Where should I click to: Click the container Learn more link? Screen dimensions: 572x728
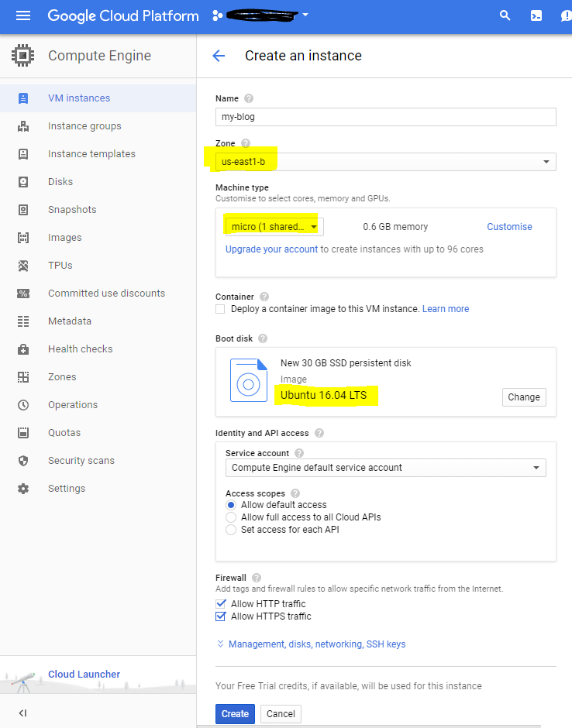pos(446,309)
